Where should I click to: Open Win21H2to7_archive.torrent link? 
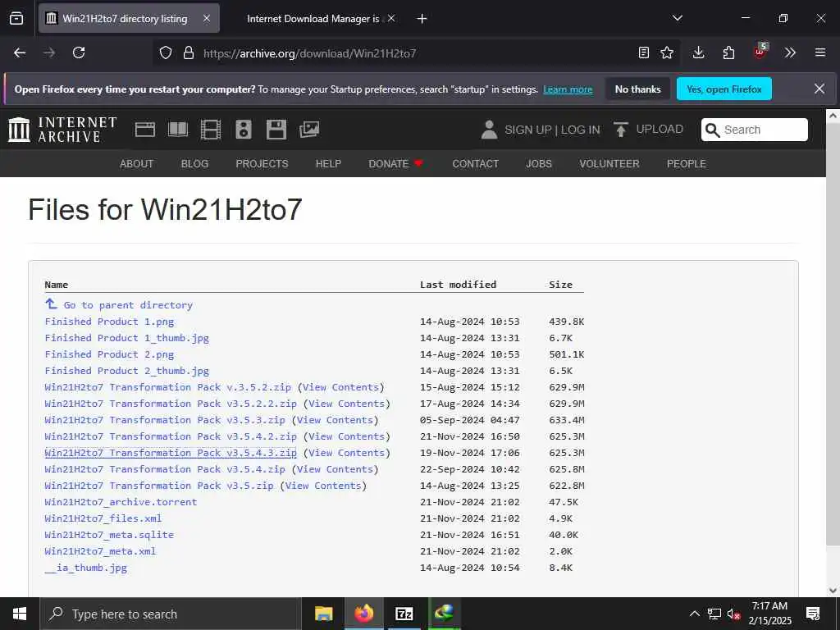point(121,502)
